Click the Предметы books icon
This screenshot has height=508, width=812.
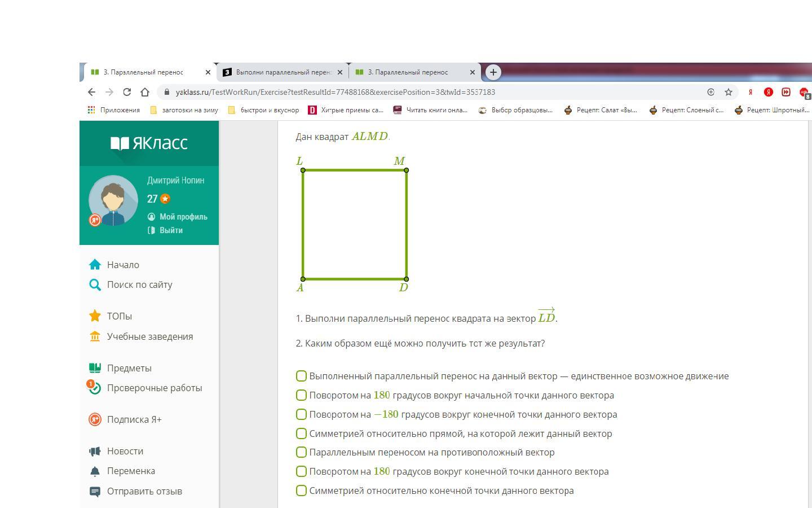coord(95,368)
